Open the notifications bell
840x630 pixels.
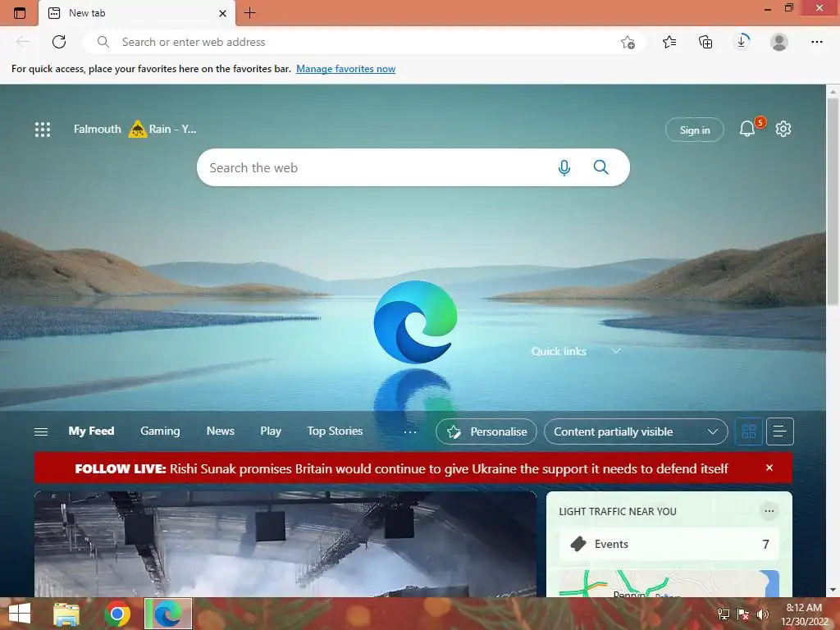(747, 129)
